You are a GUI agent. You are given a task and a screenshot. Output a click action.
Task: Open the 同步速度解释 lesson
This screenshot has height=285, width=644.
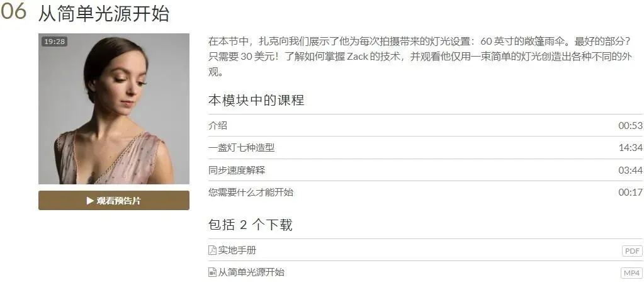coord(425,170)
